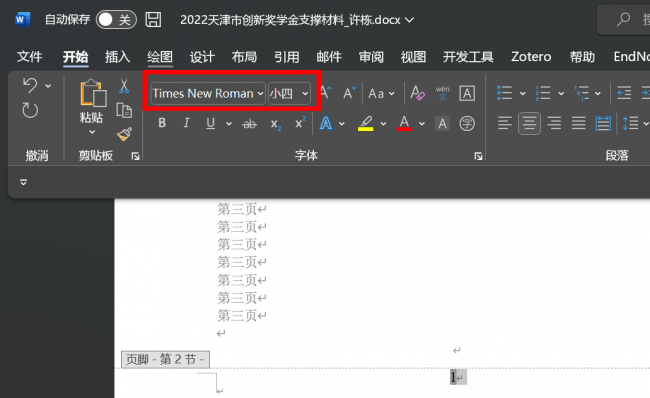
Task: Click the Character Shading A icon
Action: (x=442, y=124)
